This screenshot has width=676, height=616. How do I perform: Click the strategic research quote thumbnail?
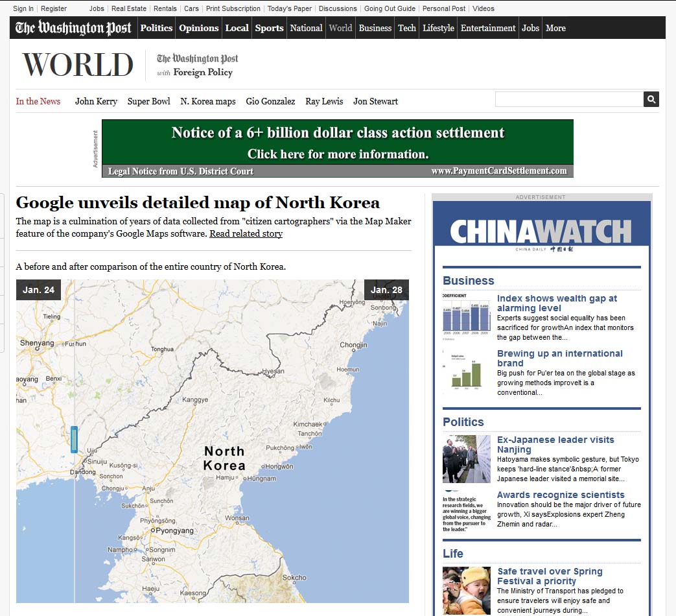[467, 511]
